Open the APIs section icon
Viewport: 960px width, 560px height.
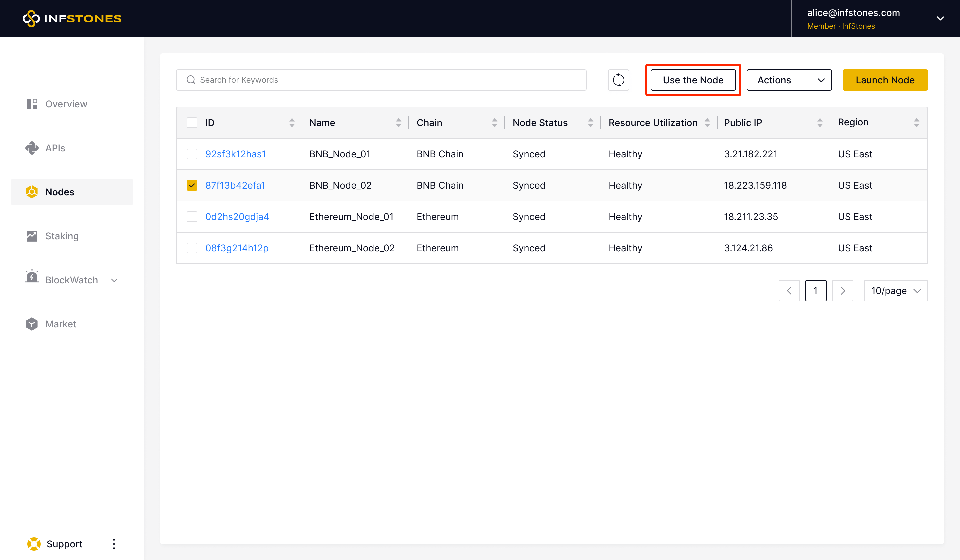[x=32, y=148]
